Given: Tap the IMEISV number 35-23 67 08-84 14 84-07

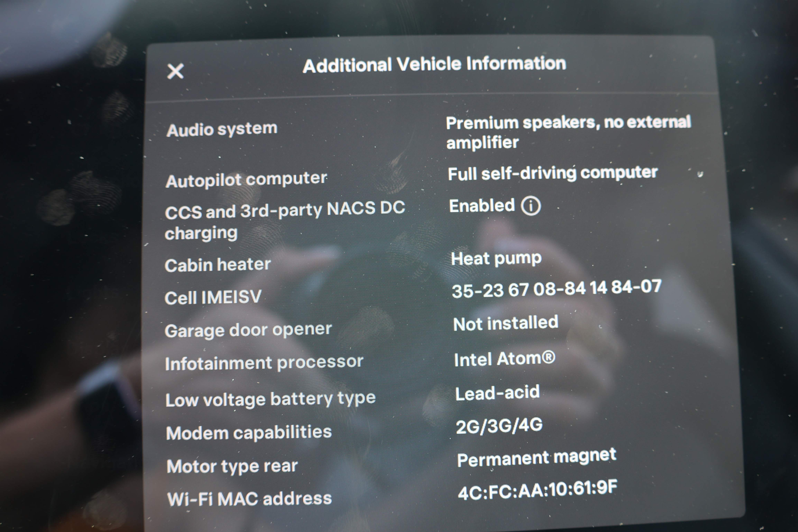Looking at the screenshot, I should 556,289.
